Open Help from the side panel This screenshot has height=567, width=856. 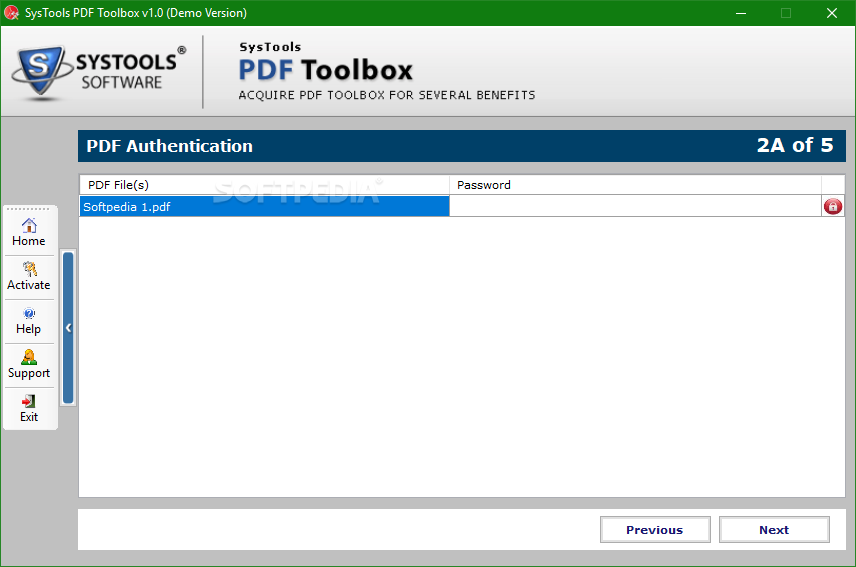(29, 321)
